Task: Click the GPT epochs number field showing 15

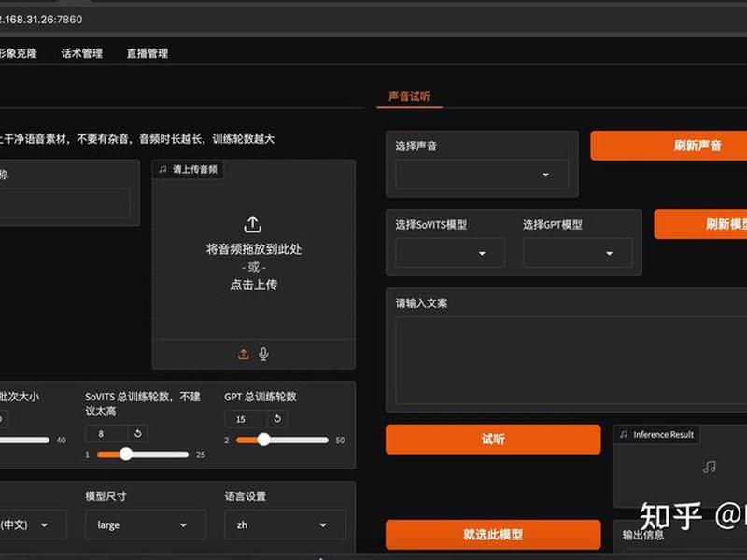Action: [x=247, y=418]
